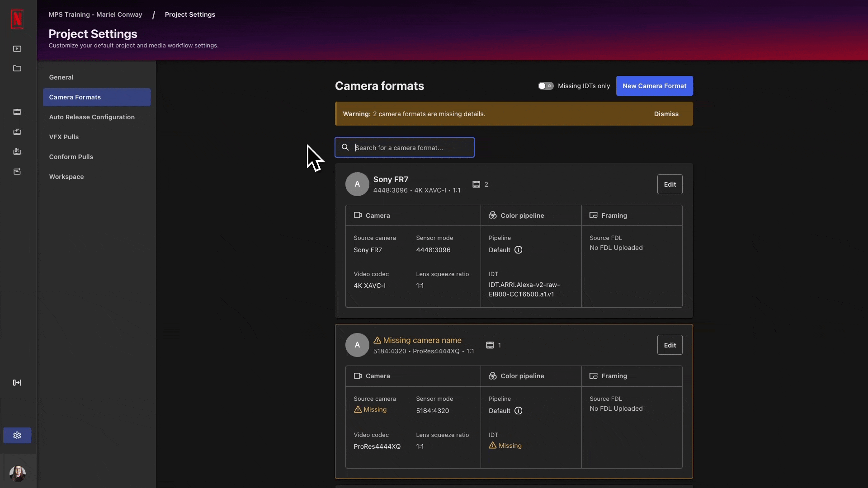Open the folder icon in the sidebar
Image resolution: width=868 pixels, height=488 pixels.
click(x=17, y=69)
